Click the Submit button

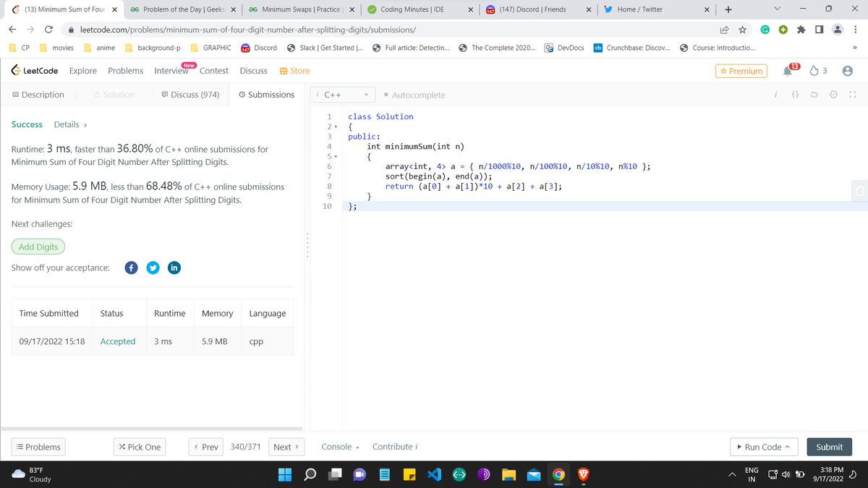pyautogui.click(x=829, y=447)
